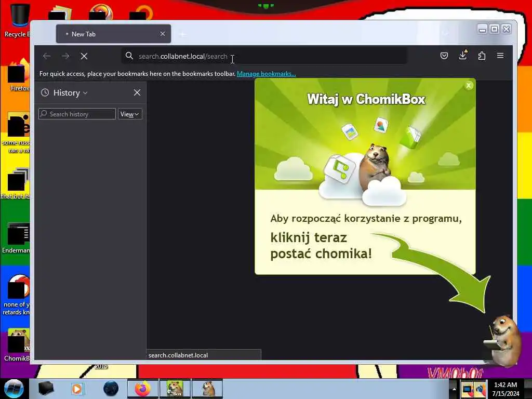Click the search.collabnet.local status text

[178, 355]
